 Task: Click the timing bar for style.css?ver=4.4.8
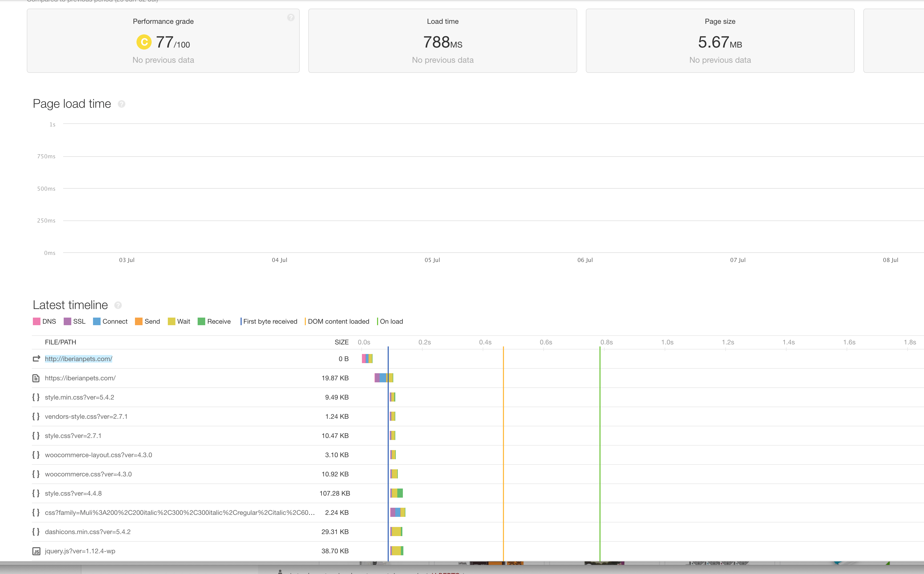[397, 493]
